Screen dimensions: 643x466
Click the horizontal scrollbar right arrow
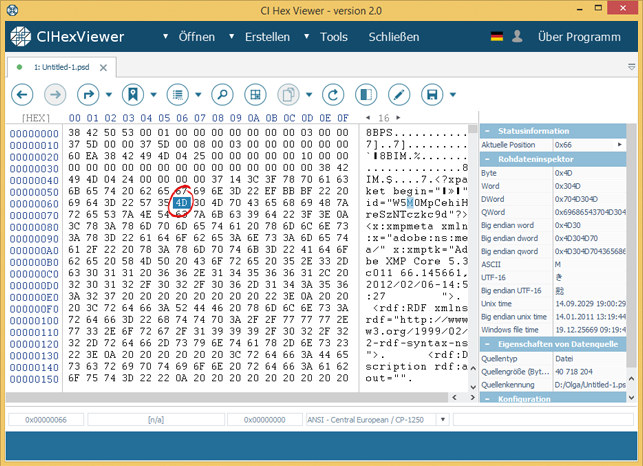point(472,397)
